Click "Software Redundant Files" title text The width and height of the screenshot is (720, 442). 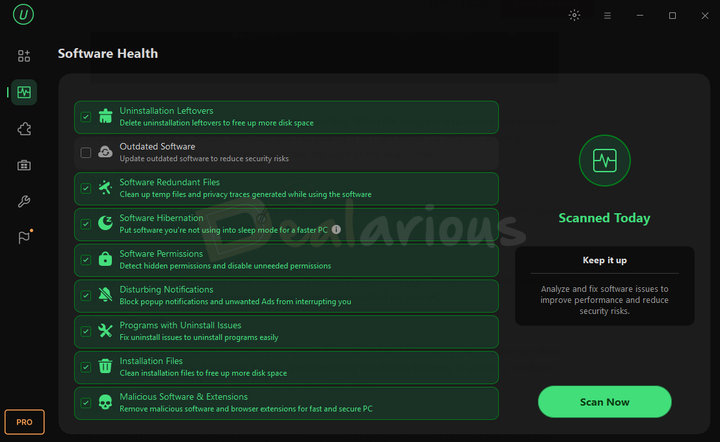point(169,182)
